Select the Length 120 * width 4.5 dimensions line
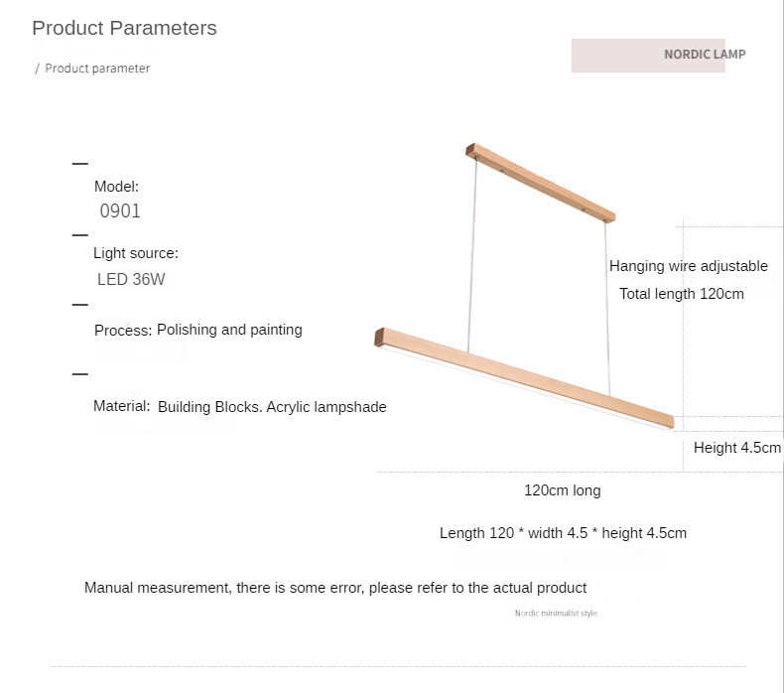Image resolution: width=784 pixels, height=693 pixels. point(563,533)
